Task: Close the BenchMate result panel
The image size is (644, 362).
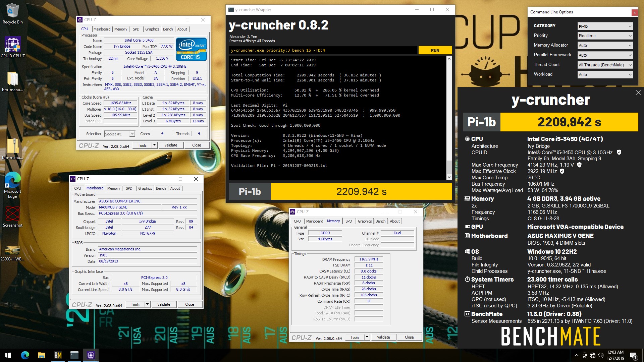Action: click(638, 93)
